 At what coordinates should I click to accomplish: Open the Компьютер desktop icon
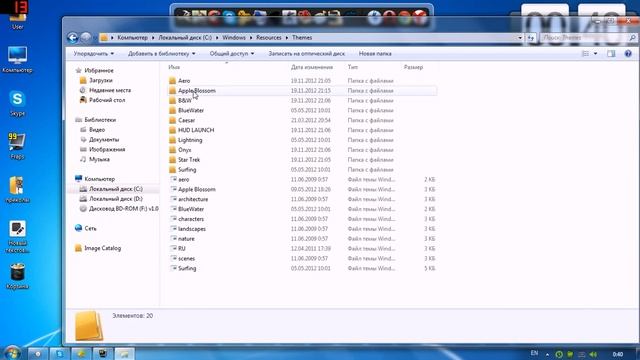pyautogui.click(x=17, y=60)
